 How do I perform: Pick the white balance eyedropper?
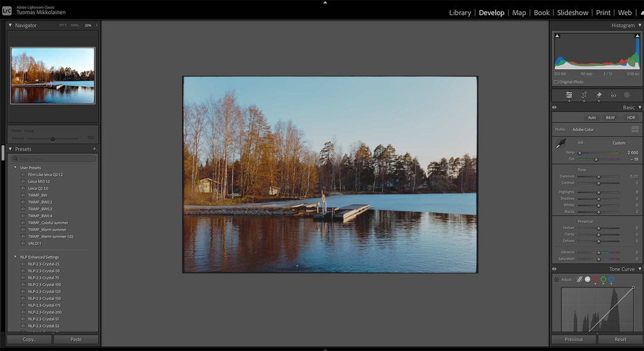point(560,144)
